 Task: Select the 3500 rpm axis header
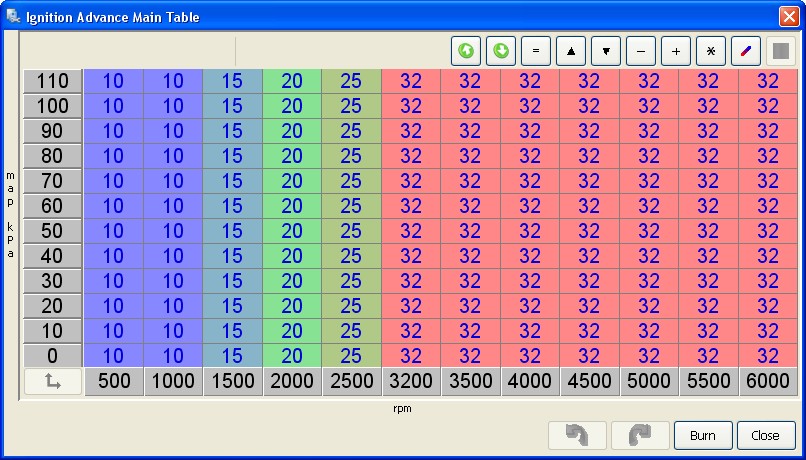[x=471, y=381]
